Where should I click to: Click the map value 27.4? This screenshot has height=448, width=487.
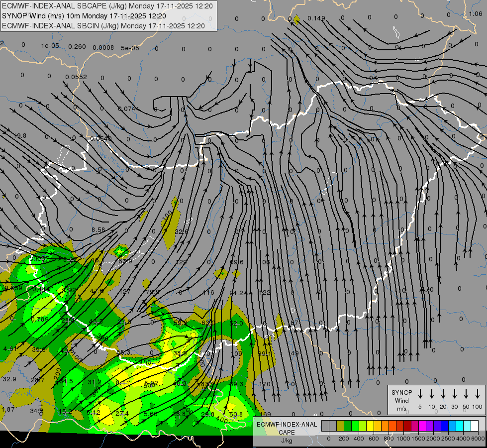click(x=122, y=414)
